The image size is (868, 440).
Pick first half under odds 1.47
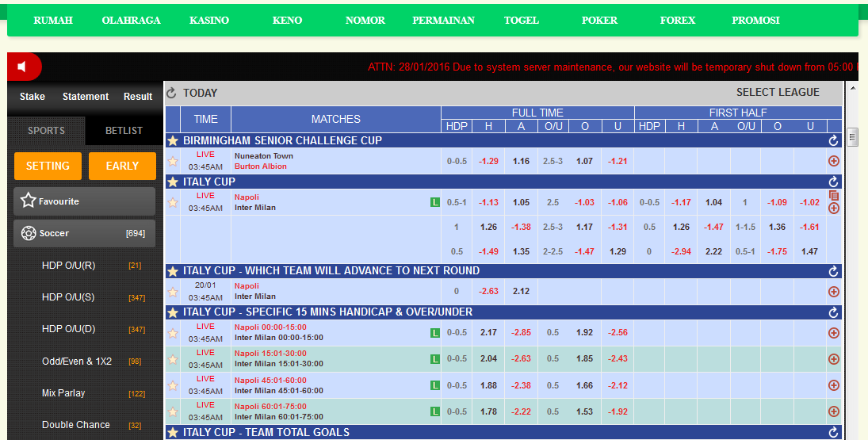tap(809, 251)
